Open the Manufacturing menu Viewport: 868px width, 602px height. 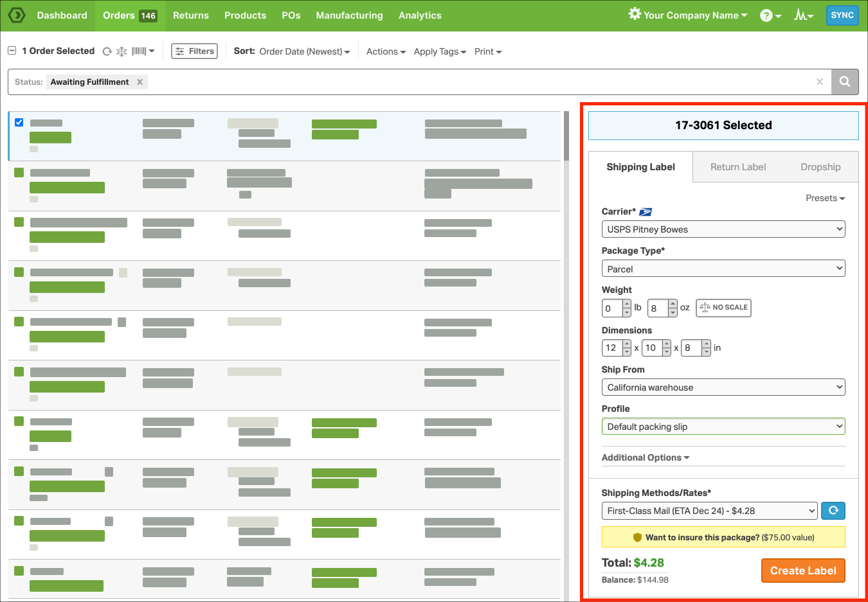(x=349, y=15)
